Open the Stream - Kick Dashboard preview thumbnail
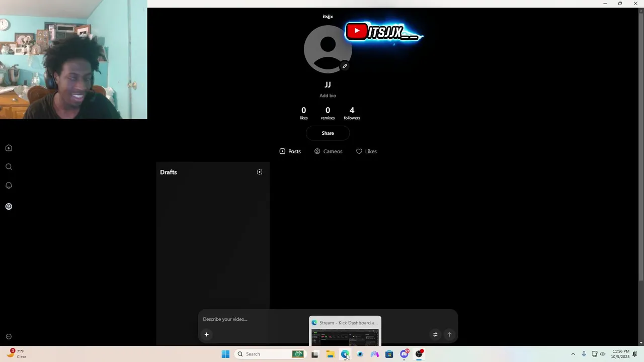 coord(345,331)
